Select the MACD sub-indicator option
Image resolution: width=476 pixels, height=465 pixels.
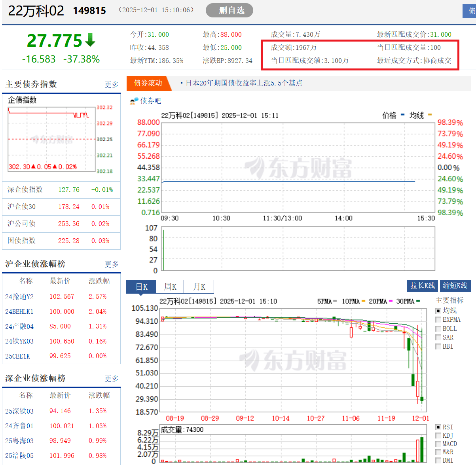pyautogui.click(x=438, y=444)
